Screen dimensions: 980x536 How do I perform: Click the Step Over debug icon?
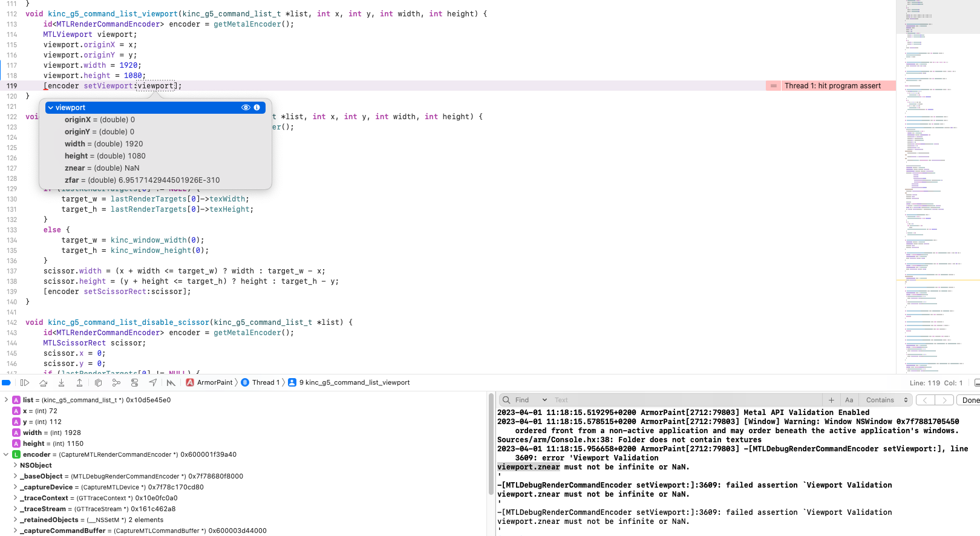pyautogui.click(x=44, y=382)
